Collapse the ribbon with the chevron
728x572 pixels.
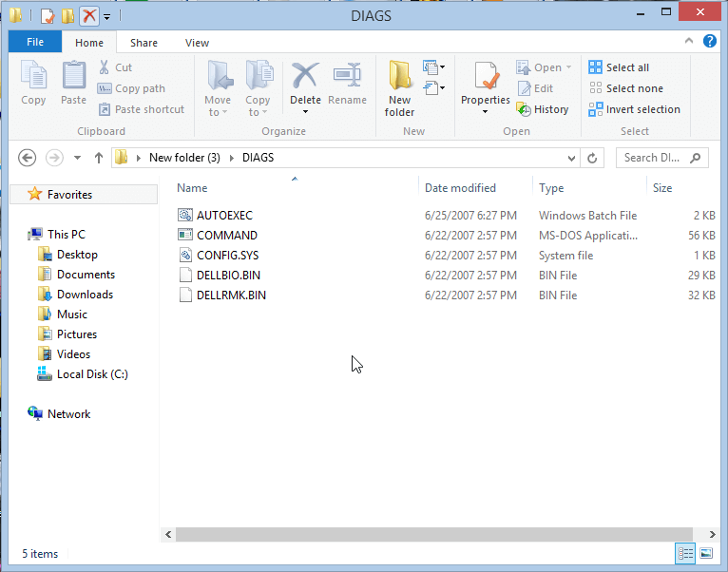pyautogui.click(x=689, y=41)
